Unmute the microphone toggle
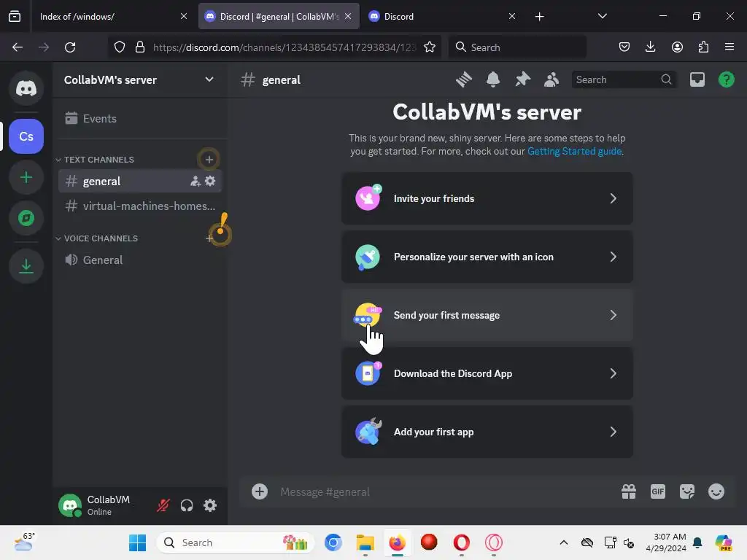 [163, 505]
